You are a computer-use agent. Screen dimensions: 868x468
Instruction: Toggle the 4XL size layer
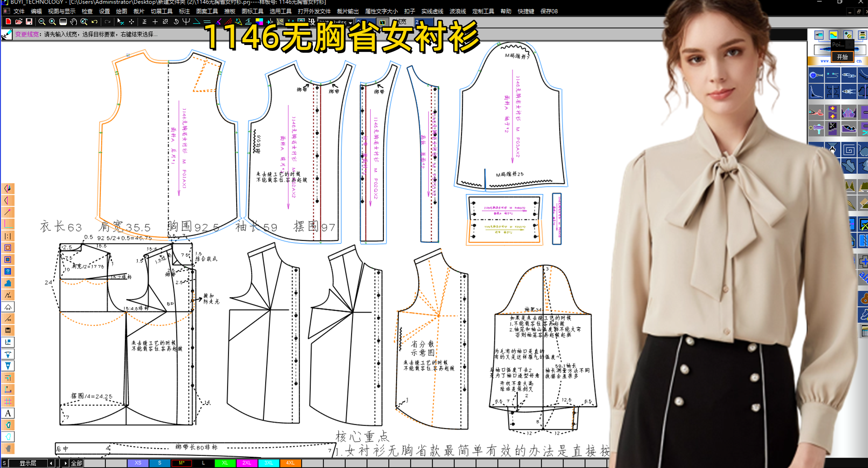pos(290,463)
